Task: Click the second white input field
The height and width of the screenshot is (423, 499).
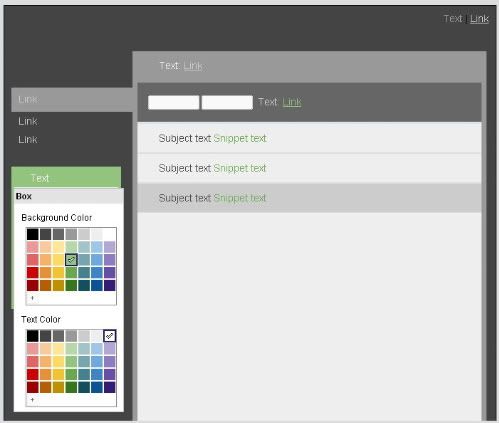Action: (227, 102)
